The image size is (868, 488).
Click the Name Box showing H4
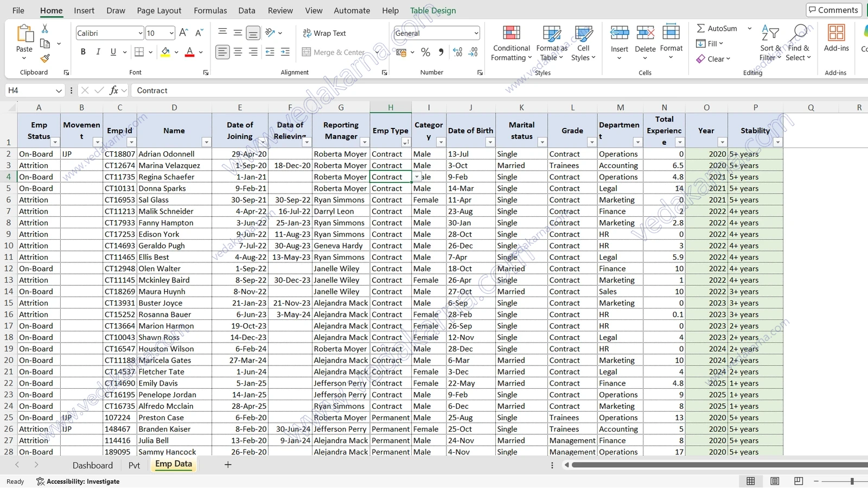[30, 91]
